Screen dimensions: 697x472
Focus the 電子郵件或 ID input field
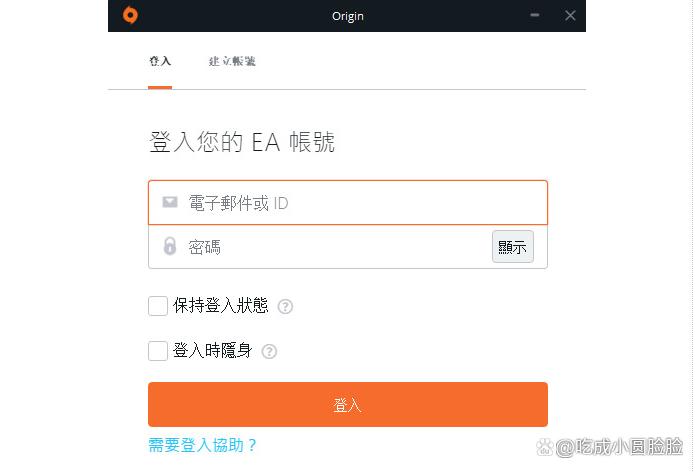tap(348, 203)
